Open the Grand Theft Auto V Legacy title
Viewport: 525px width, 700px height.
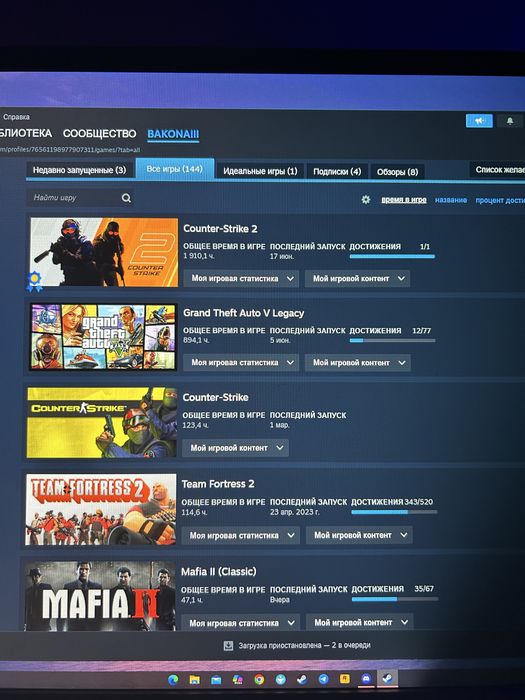point(244,313)
